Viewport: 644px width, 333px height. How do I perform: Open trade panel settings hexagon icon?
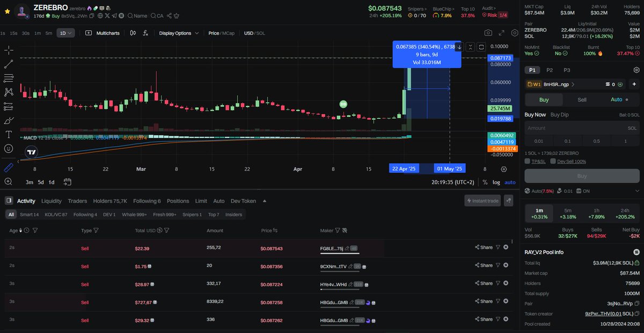coord(636,70)
